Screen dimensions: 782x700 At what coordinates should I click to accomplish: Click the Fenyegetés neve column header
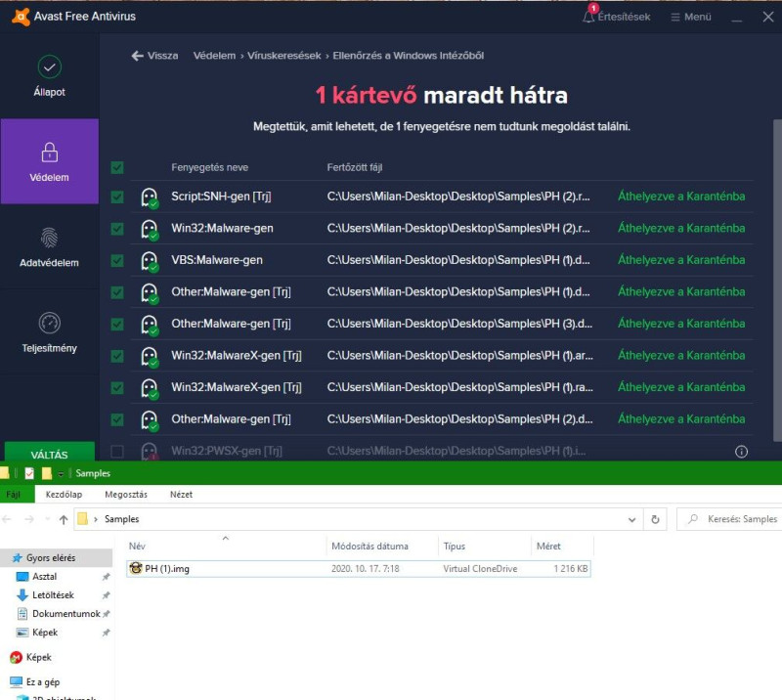coord(209,167)
